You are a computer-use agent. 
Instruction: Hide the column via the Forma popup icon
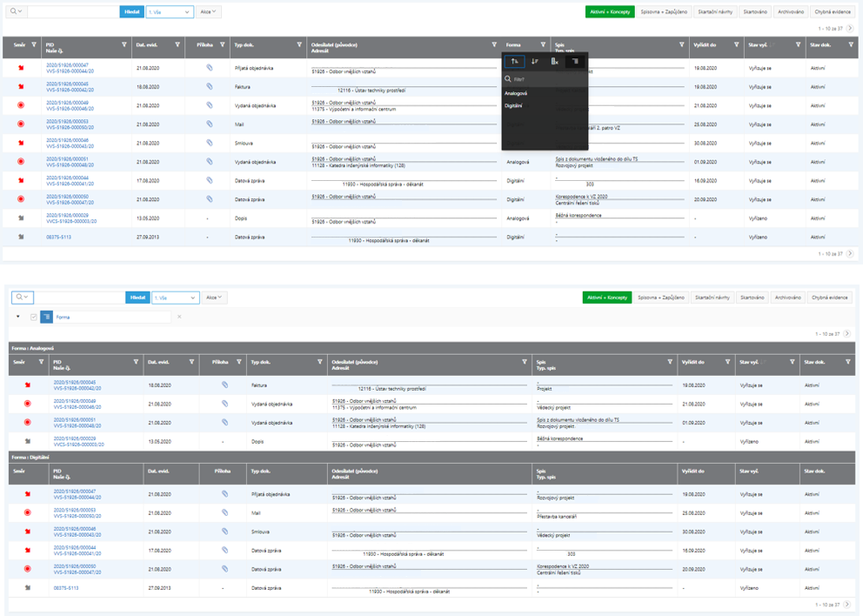[x=555, y=61]
